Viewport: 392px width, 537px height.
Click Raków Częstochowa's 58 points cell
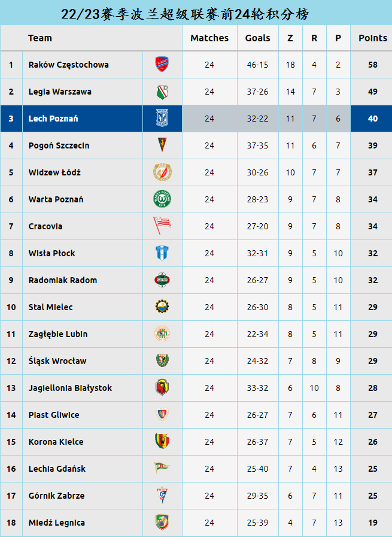click(373, 65)
